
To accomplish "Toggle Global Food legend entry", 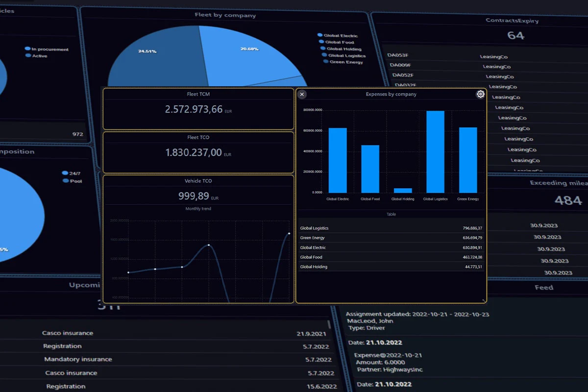I will pyautogui.click(x=336, y=42).
